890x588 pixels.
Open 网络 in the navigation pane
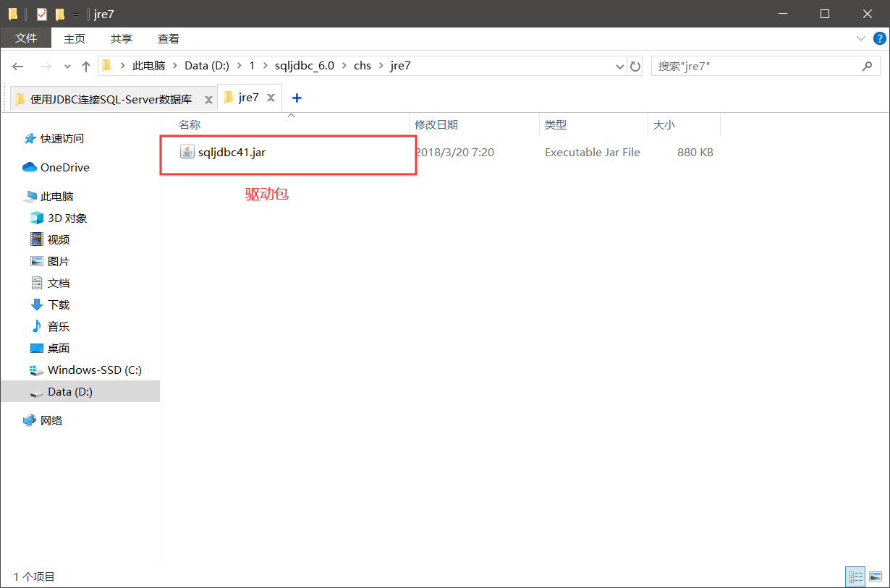point(51,420)
